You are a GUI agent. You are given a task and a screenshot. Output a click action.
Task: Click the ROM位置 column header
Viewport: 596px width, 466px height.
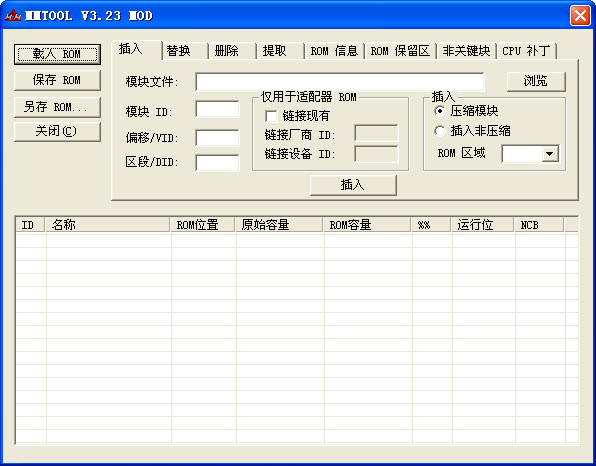(x=203, y=225)
